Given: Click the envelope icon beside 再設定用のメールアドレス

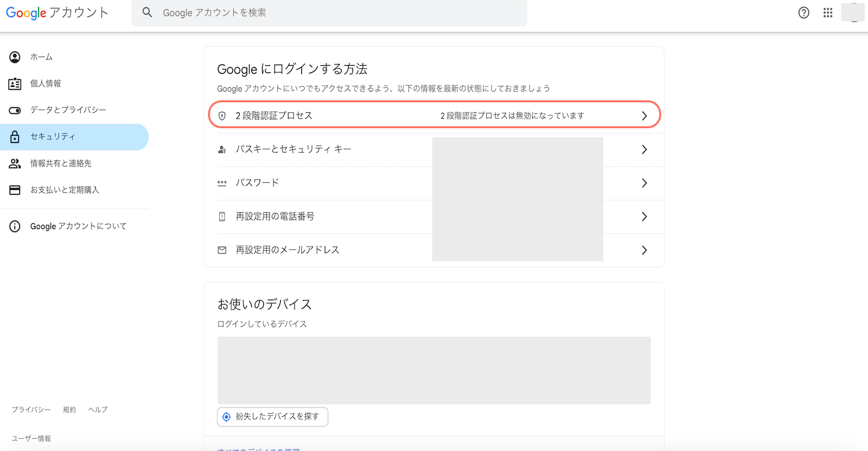Looking at the screenshot, I should [222, 250].
